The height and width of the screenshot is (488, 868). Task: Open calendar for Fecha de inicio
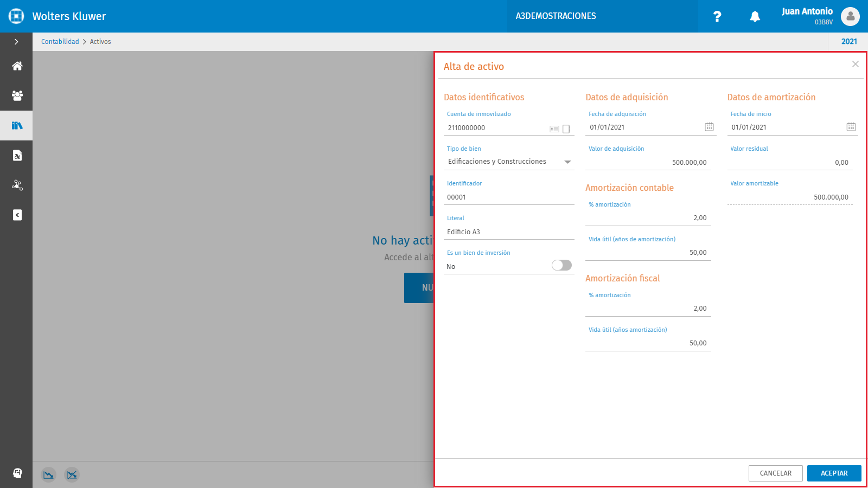(851, 127)
